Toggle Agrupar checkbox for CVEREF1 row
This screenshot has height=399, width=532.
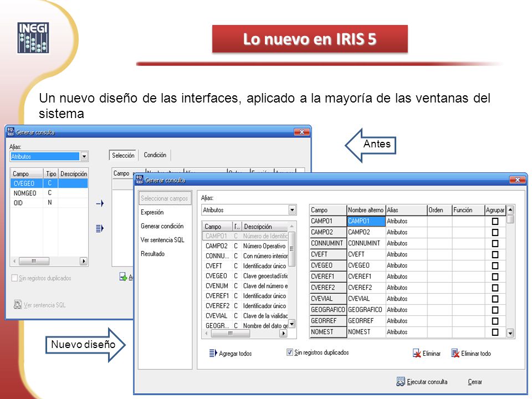495,277
